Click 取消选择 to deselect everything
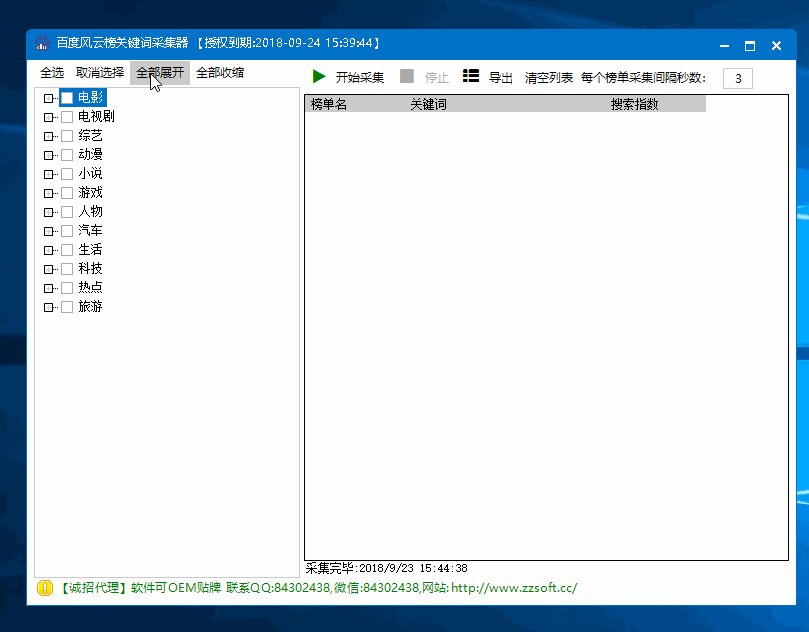The height and width of the screenshot is (632, 809). [100, 72]
